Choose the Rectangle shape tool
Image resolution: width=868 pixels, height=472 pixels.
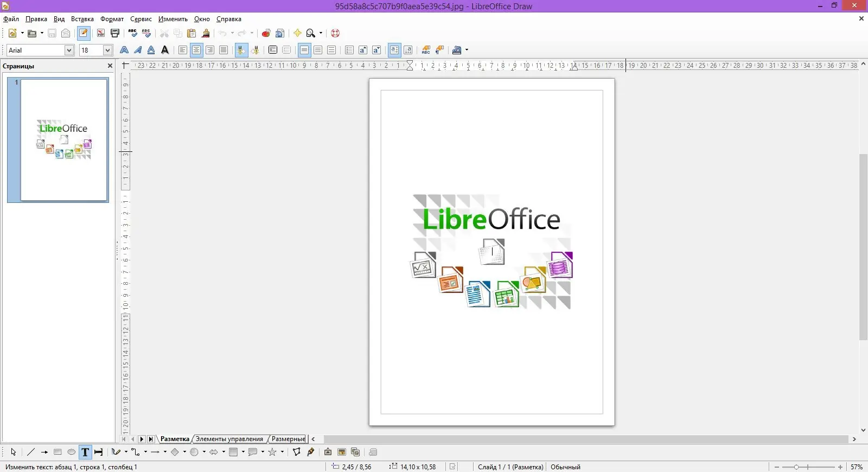[x=58, y=452]
